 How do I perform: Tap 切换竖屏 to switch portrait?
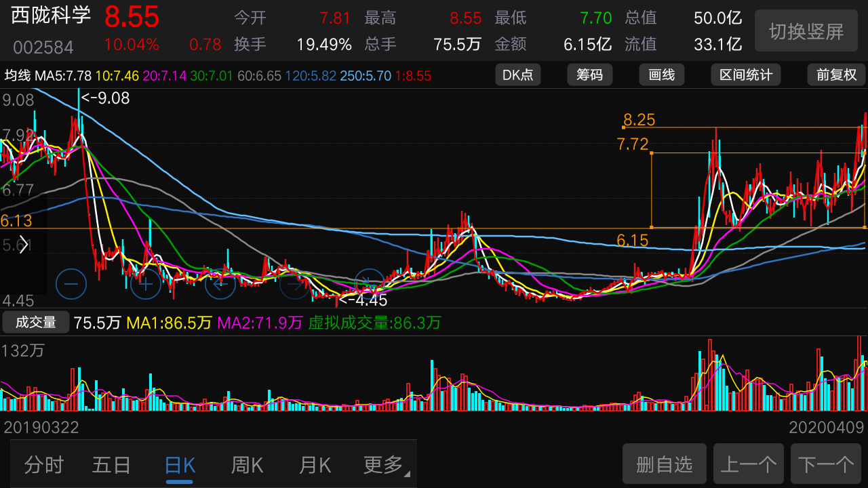click(x=806, y=31)
